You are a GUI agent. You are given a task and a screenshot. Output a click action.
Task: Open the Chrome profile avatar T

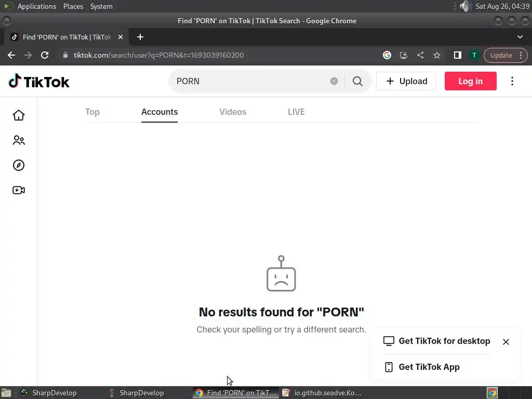[x=474, y=55]
